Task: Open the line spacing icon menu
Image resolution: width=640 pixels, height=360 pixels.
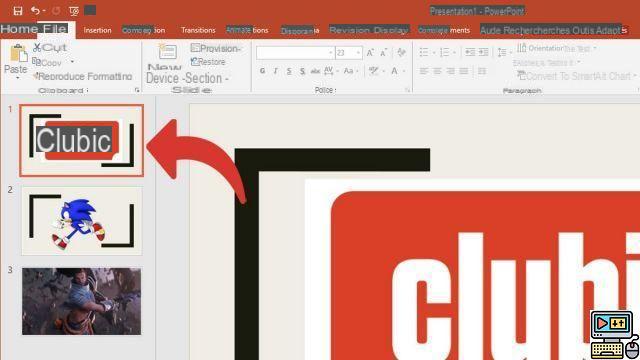Action: tap(502, 52)
